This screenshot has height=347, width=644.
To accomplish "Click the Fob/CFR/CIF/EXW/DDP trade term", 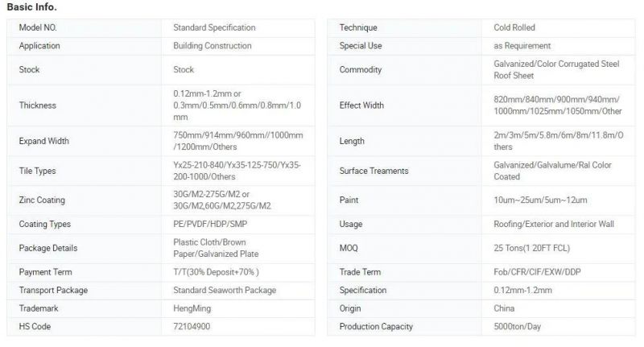I will coord(537,272).
